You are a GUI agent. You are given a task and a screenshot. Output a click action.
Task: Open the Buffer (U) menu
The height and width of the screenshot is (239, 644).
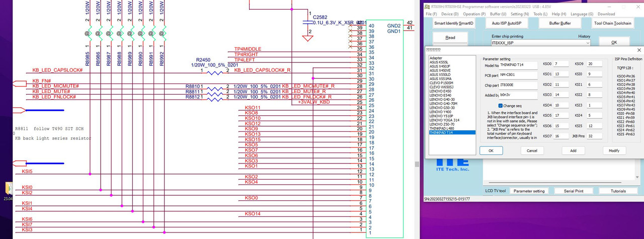pyautogui.click(x=498, y=14)
